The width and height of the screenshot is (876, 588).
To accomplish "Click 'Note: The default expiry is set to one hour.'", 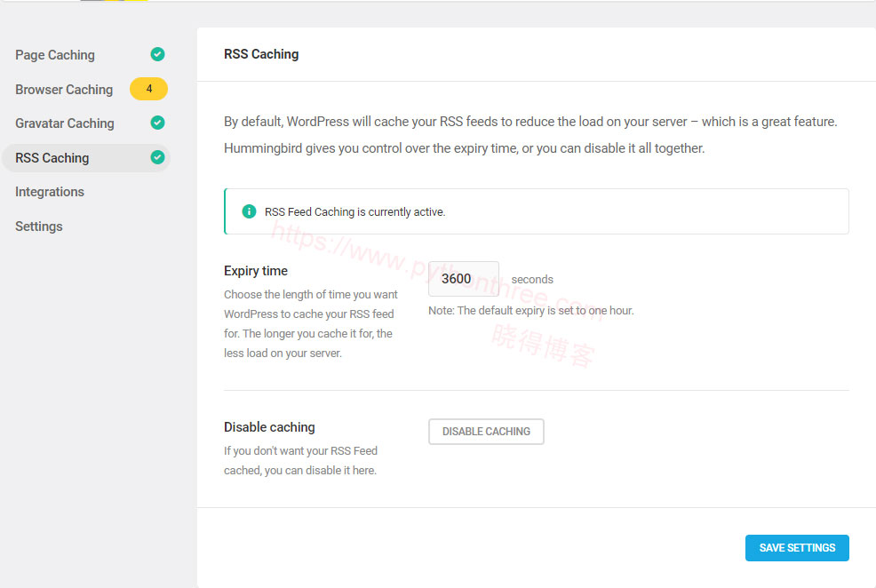I will (x=530, y=311).
